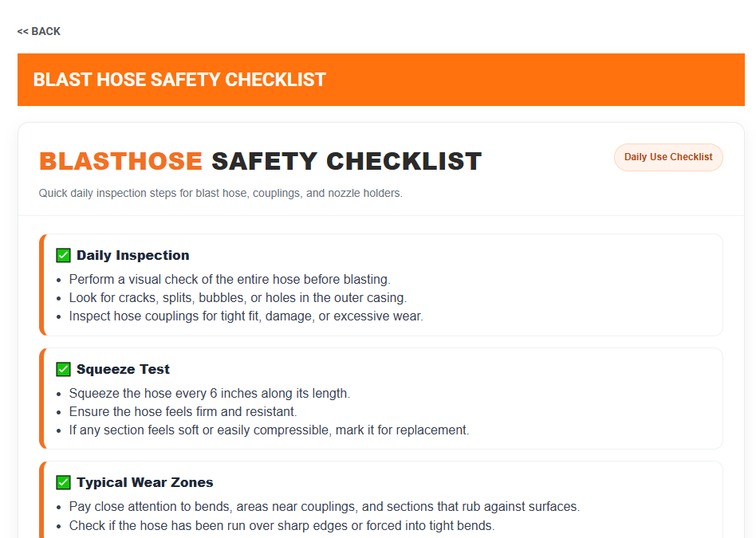Click the orange Blast Hose Safety Checklist banner
Viewport: 756px width, 538px height.
[381, 80]
